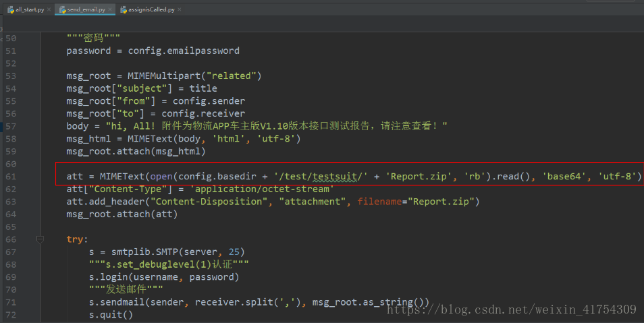Close the send_email.py tab
Viewport: 644px width, 323px height.
[110, 9]
